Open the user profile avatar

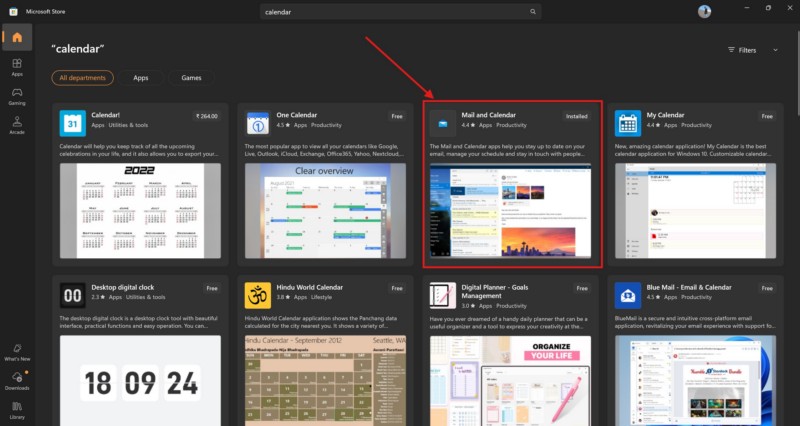point(704,12)
